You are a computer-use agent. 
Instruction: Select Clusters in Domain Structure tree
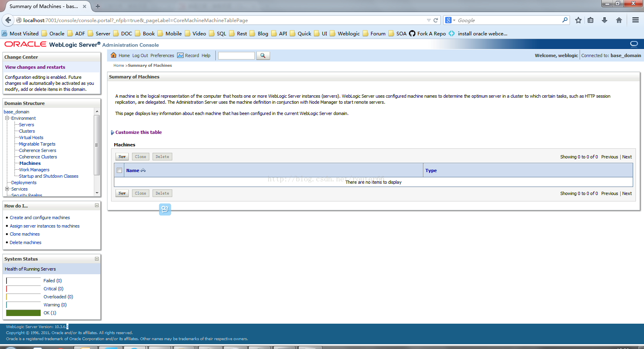27,131
